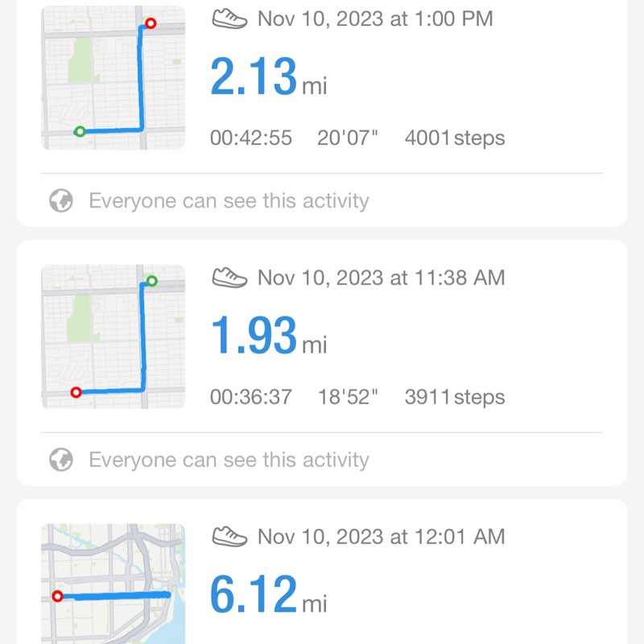Change privacy on the 11:38 AM activity

point(229,460)
